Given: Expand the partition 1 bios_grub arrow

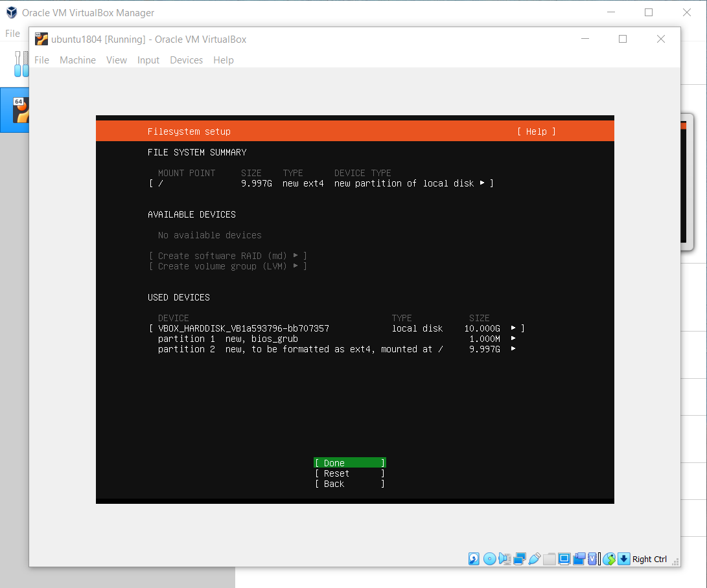Looking at the screenshot, I should 513,339.
